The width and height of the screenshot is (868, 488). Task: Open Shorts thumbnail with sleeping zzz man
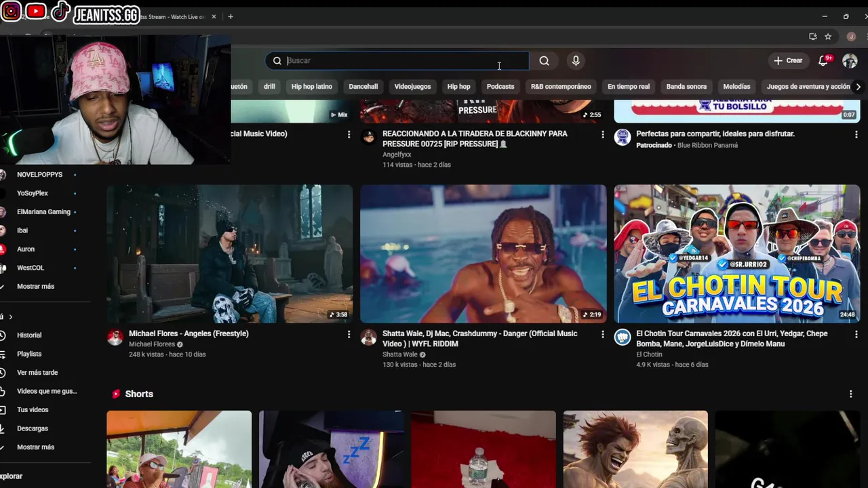click(331, 449)
